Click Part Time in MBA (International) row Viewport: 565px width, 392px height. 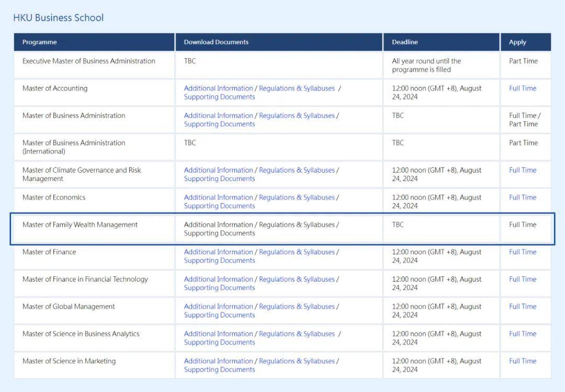(523, 143)
